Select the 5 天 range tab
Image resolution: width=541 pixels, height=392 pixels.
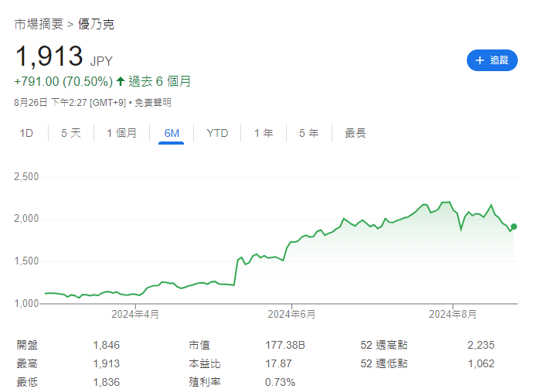pos(71,133)
